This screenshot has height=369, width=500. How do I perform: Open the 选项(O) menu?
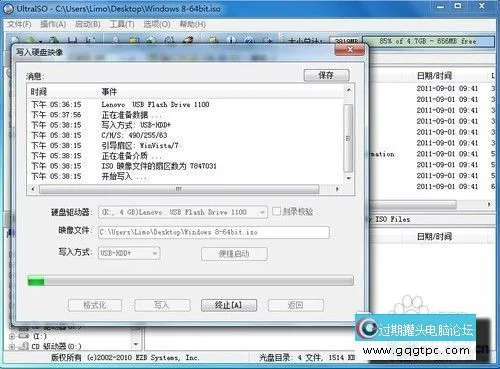157,24
